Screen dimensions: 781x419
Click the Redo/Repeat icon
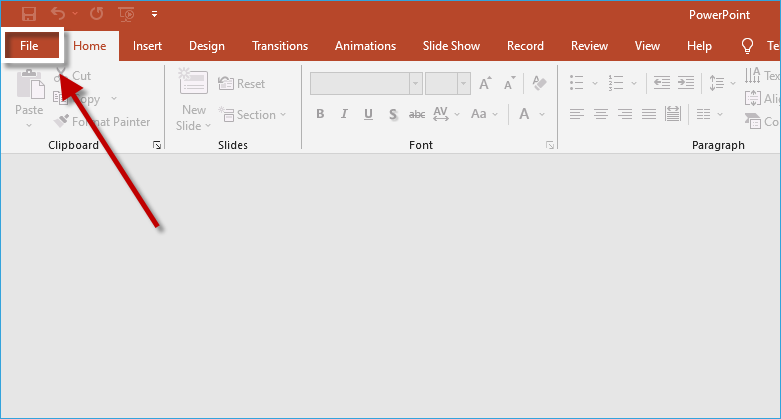pos(97,14)
